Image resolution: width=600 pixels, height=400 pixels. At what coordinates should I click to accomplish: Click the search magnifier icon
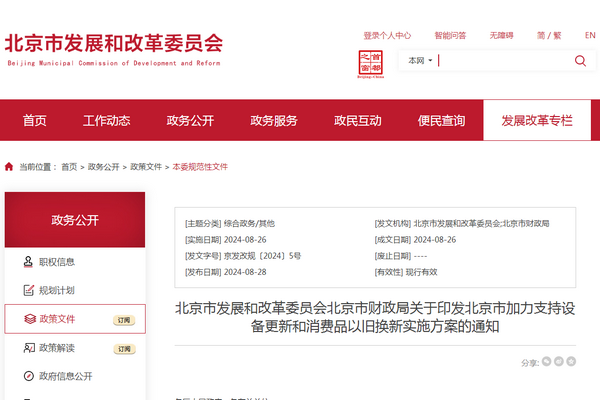(x=580, y=61)
